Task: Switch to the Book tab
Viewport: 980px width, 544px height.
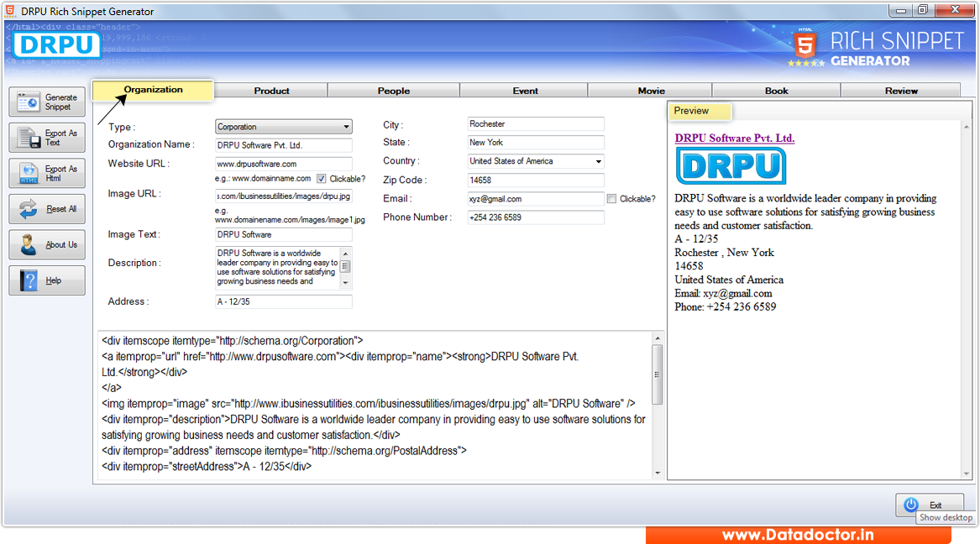Action: click(x=777, y=91)
